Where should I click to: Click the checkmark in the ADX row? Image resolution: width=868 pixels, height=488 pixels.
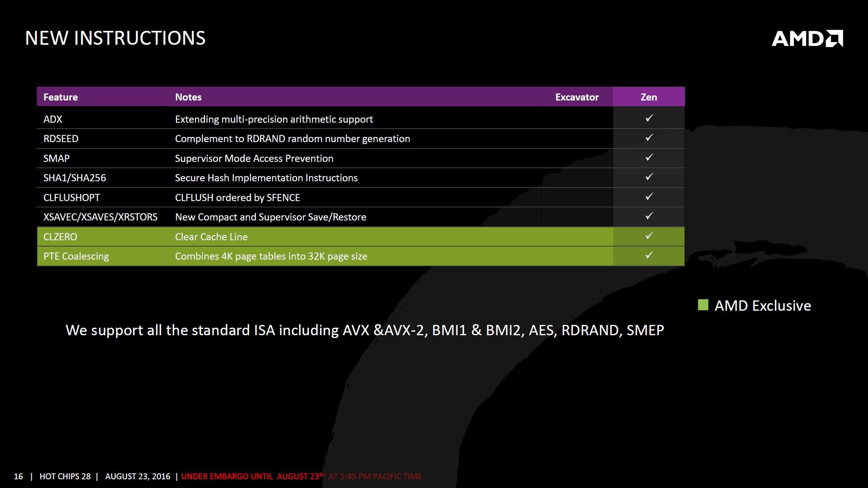click(x=649, y=118)
